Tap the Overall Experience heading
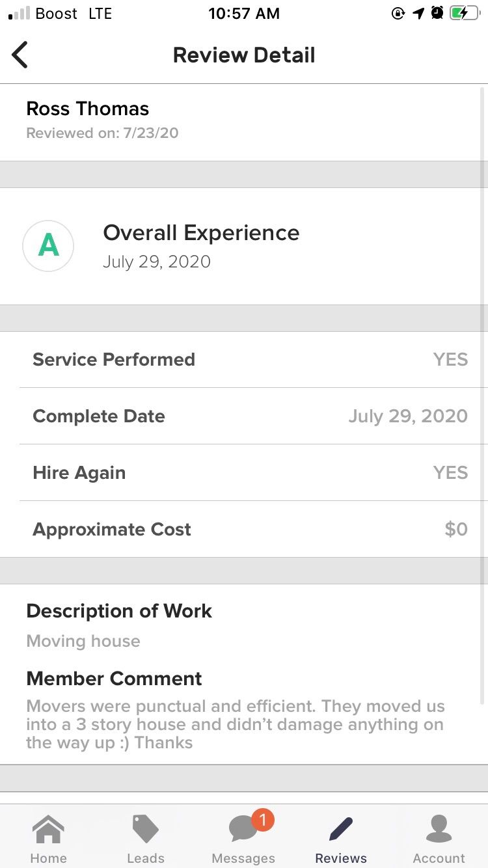488x868 pixels. (x=201, y=233)
